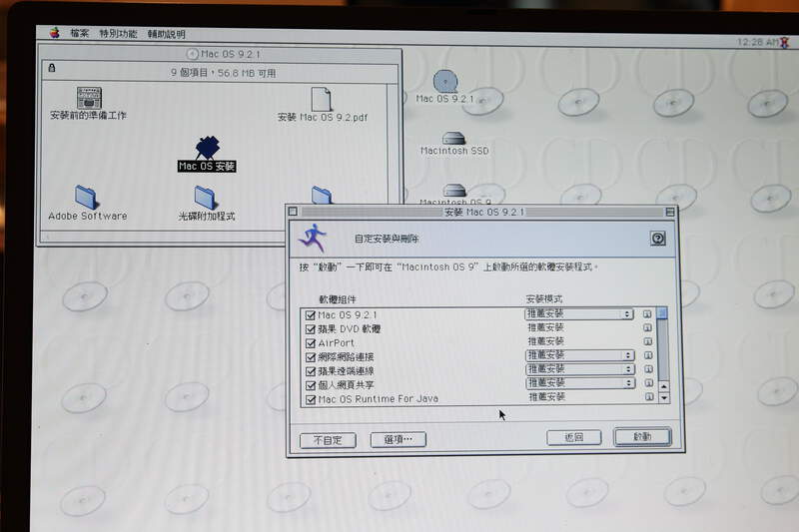The height and width of the screenshot is (532, 799).
Task: Uncheck the AirPort component
Action: coord(311,343)
